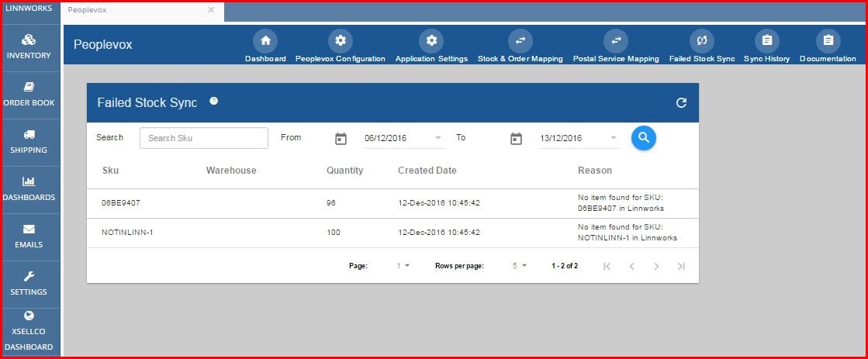
Task: Click the Search Sku input field
Action: pos(204,138)
